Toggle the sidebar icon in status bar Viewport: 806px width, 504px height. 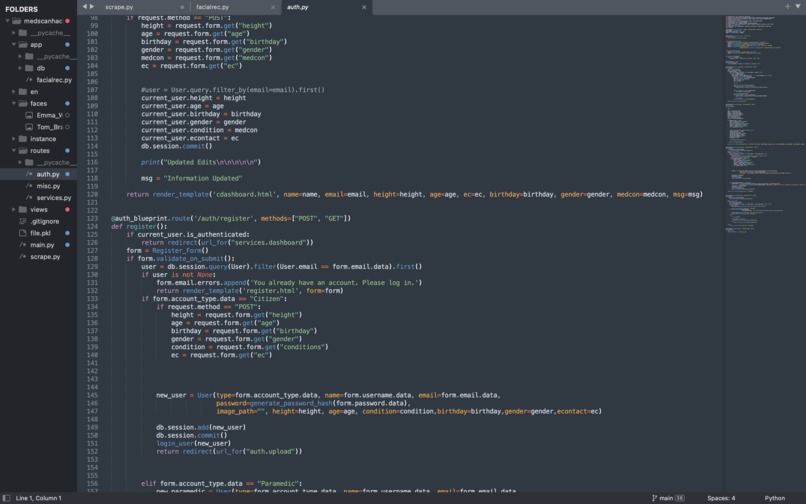click(x=6, y=498)
